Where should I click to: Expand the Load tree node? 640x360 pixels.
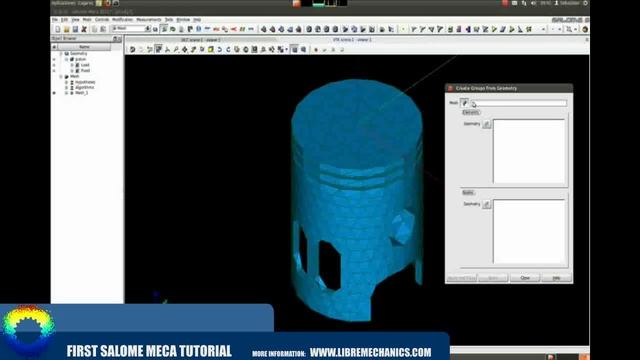pyautogui.click(x=71, y=65)
